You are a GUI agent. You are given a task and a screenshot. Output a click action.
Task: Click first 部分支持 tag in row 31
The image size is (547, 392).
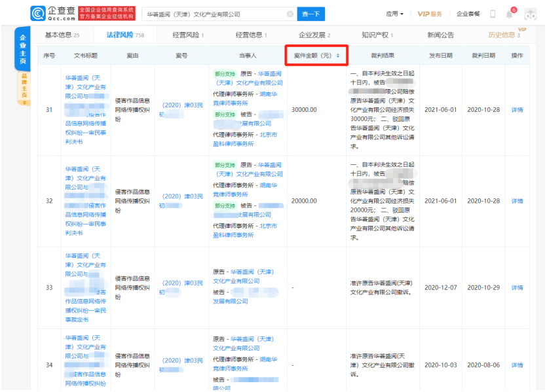click(225, 74)
